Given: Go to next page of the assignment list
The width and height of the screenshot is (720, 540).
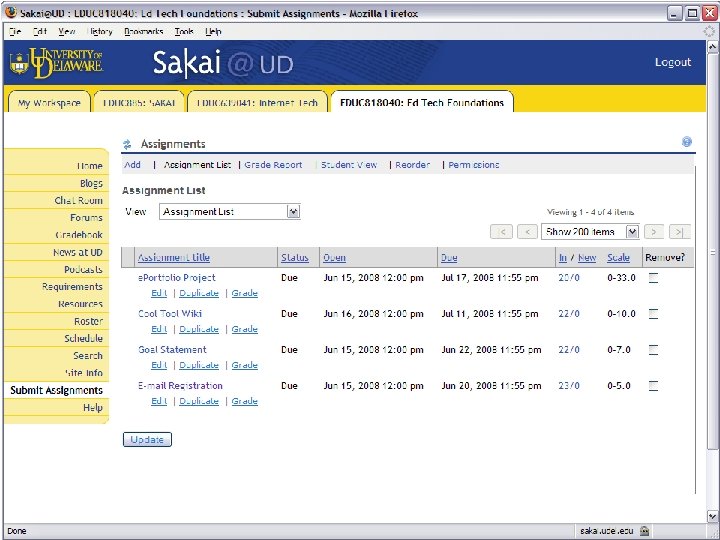Looking at the screenshot, I should (654, 232).
